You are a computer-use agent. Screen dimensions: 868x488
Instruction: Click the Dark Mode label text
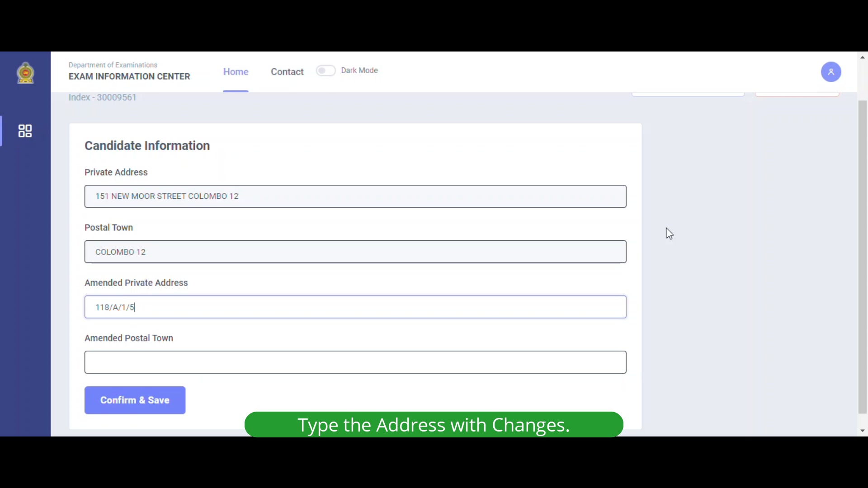[359, 70]
